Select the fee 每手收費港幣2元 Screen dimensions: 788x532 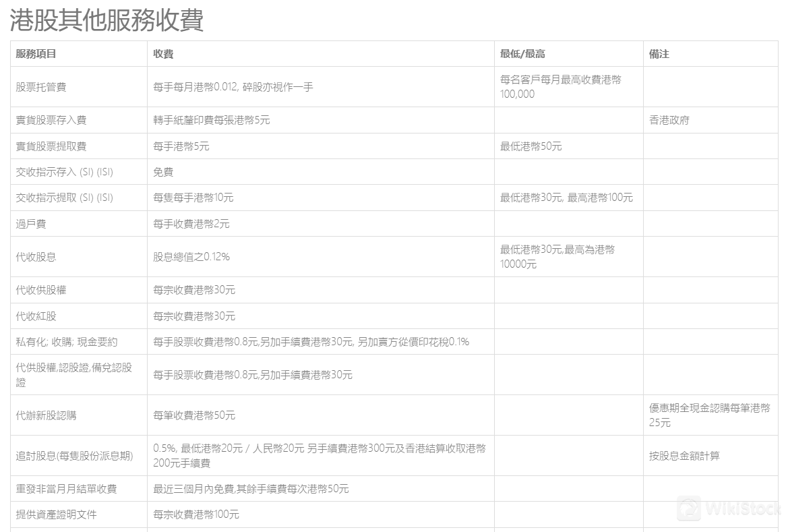[191, 224]
